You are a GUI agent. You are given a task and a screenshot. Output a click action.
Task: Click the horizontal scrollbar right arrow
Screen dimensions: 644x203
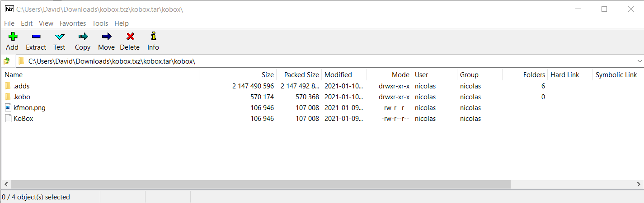tap(639, 184)
